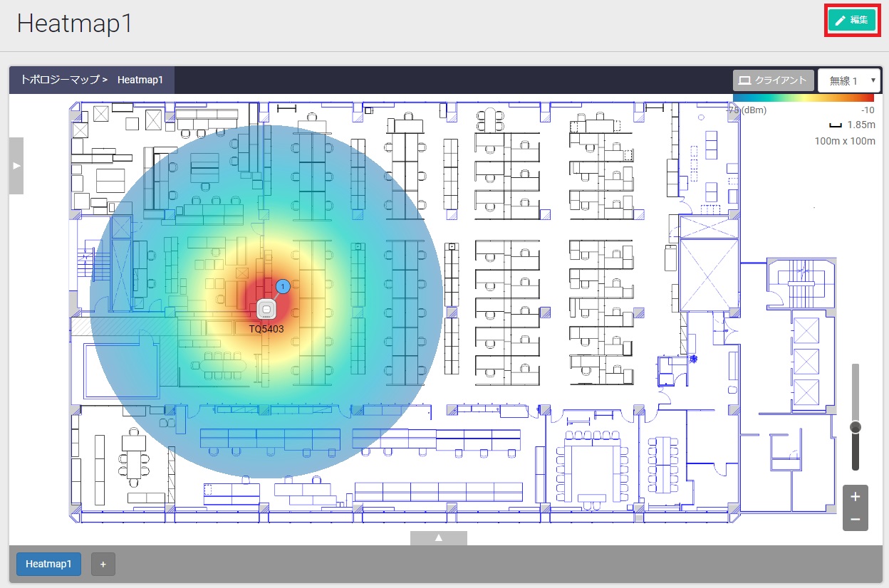Expand the bottom panel arrow
This screenshot has width=889, height=588.
point(439,538)
